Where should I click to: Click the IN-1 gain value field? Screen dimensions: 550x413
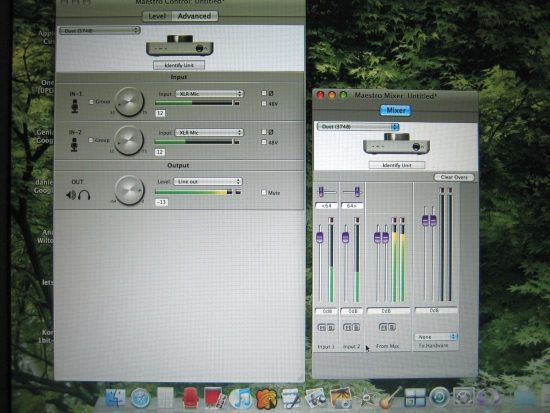(x=160, y=113)
